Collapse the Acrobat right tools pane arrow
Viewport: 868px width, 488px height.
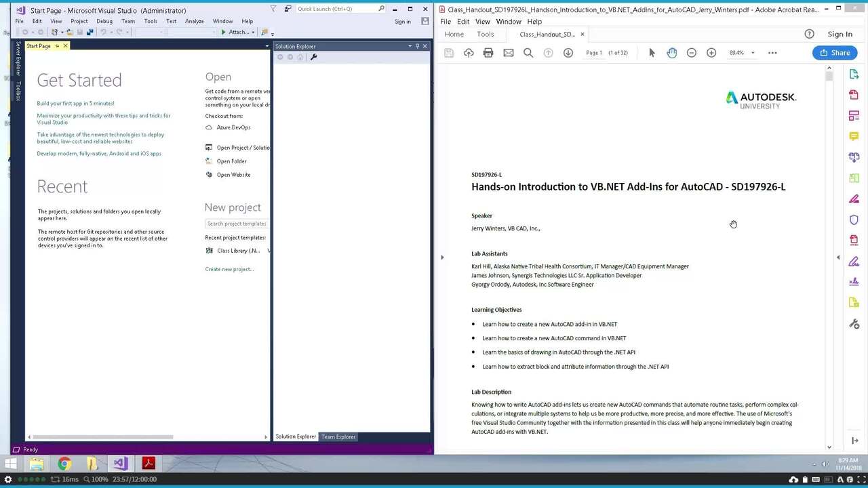[x=837, y=258]
